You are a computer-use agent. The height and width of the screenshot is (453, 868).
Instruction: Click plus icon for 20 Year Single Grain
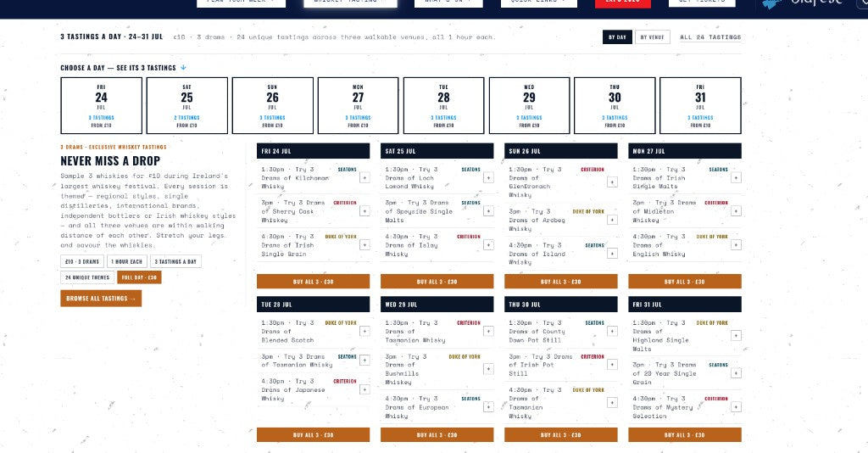(737, 373)
